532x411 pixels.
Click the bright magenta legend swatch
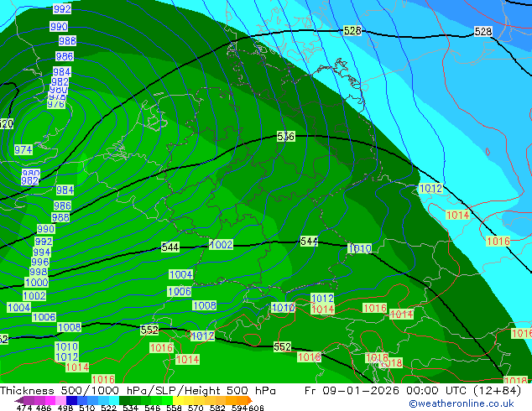50,400
